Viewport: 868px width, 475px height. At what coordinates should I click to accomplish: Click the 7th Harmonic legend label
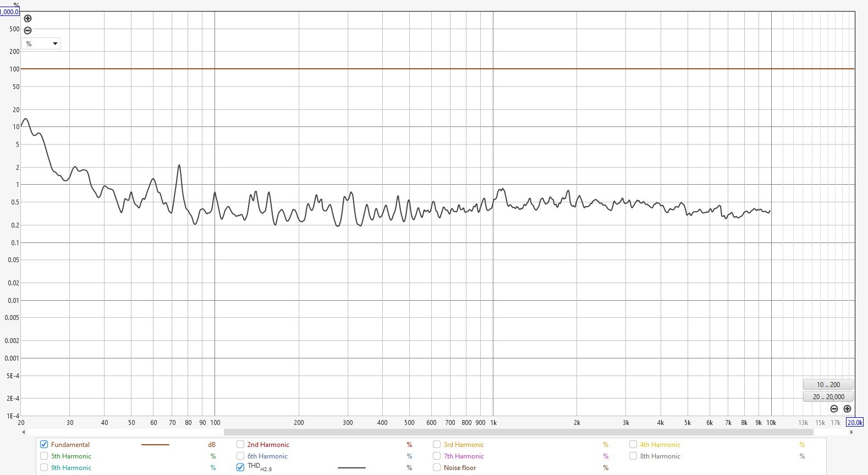[464, 456]
